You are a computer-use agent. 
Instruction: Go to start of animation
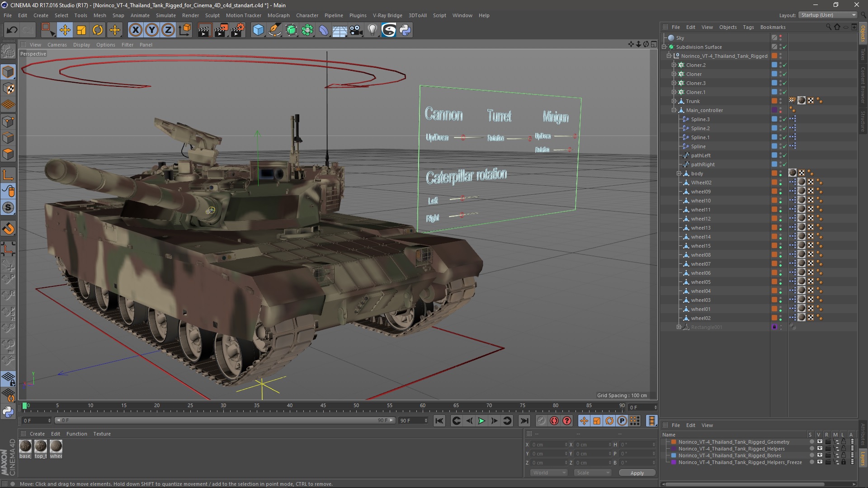pyautogui.click(x=439, y=421)
